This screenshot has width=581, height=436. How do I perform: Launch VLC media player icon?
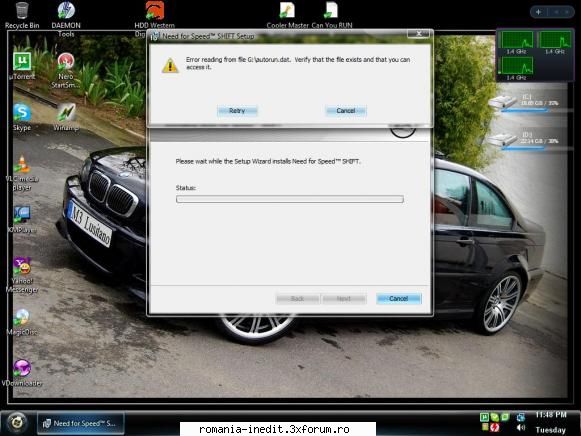pyautogui.click(x=22, y=173)
